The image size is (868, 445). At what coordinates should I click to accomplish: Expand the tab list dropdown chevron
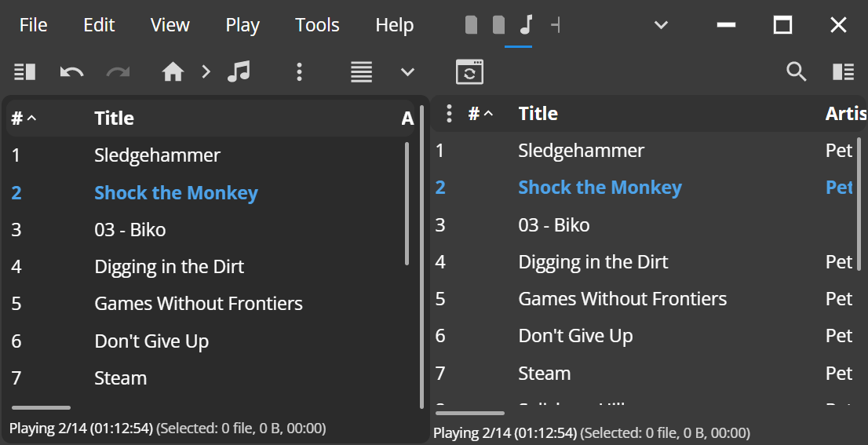click(x=661, y=25)
